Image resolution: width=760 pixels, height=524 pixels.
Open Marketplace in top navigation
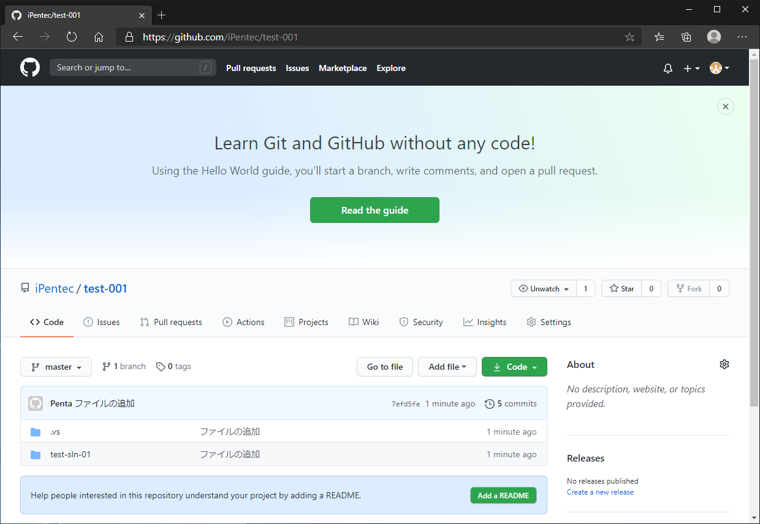click(x=343, y=68)
